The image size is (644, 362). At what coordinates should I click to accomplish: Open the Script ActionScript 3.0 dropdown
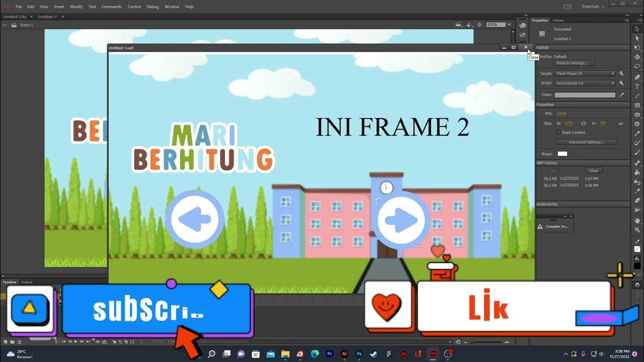(x=585, y=83)
